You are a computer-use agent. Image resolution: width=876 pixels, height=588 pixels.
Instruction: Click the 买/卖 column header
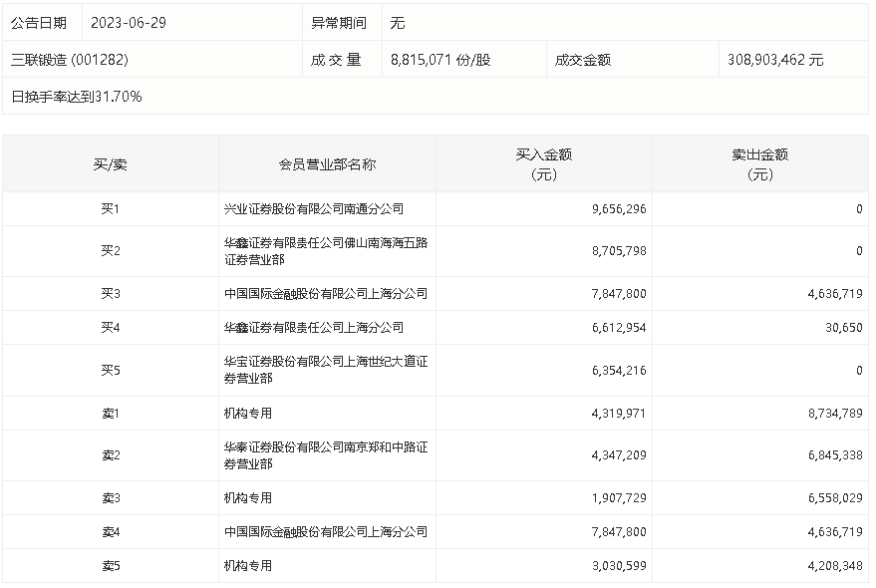click(x=110, y=164)
